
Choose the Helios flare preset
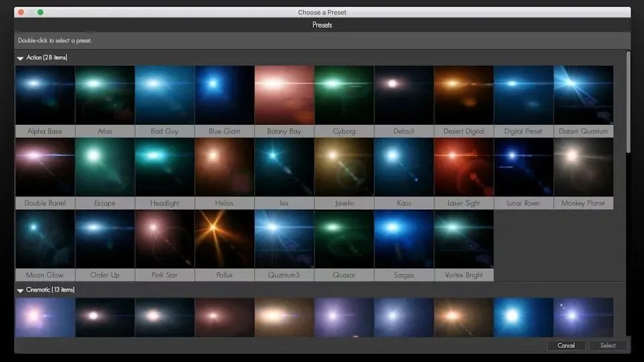pyautogui.click(x=224, y=167)
